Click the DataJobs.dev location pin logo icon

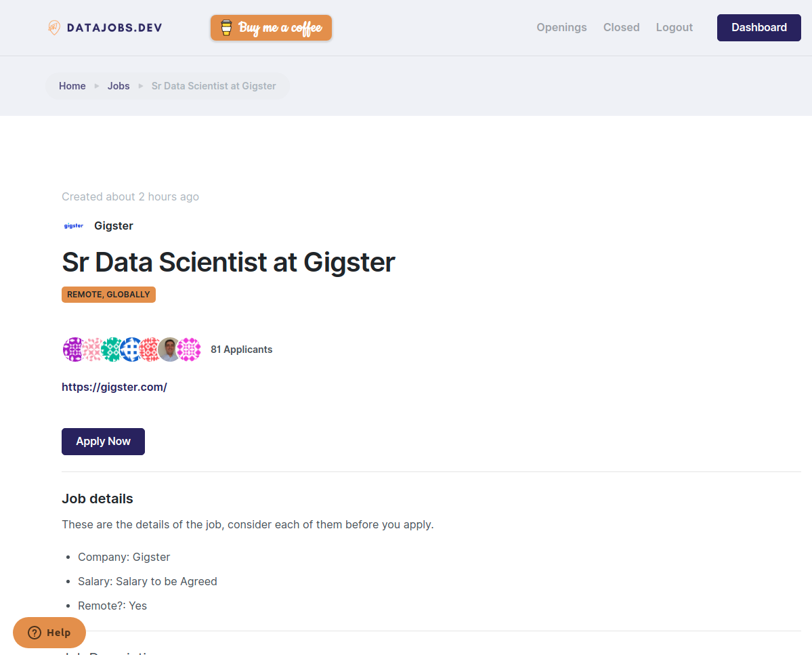(x=52, y=27)
